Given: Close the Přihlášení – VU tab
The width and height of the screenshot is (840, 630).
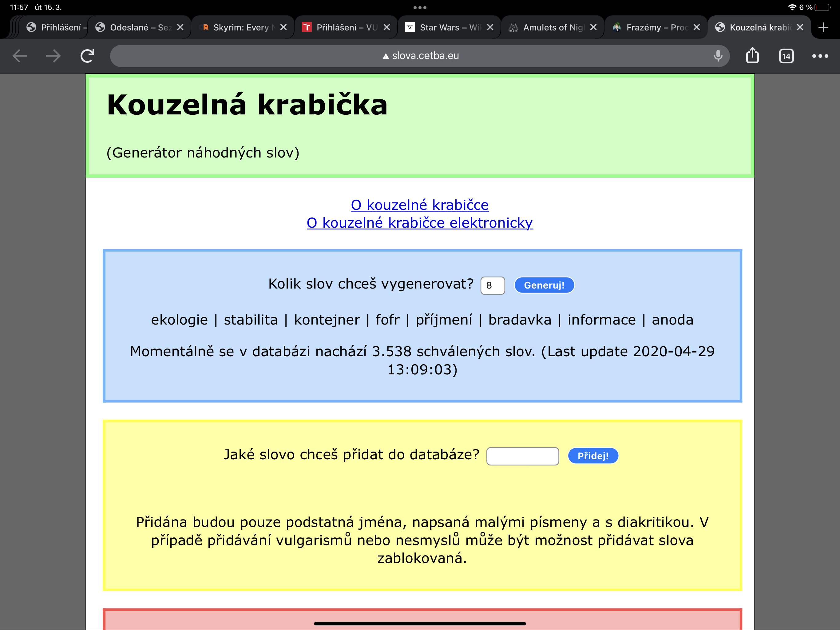Looking at the screenshot, I should pyautogui.click(x=386, y=27).
